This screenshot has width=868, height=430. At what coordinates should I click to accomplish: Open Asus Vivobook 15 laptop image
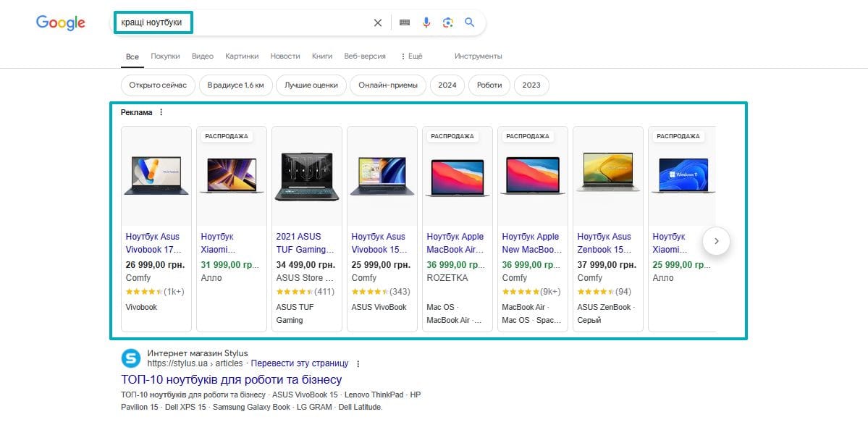pos(382,175)
